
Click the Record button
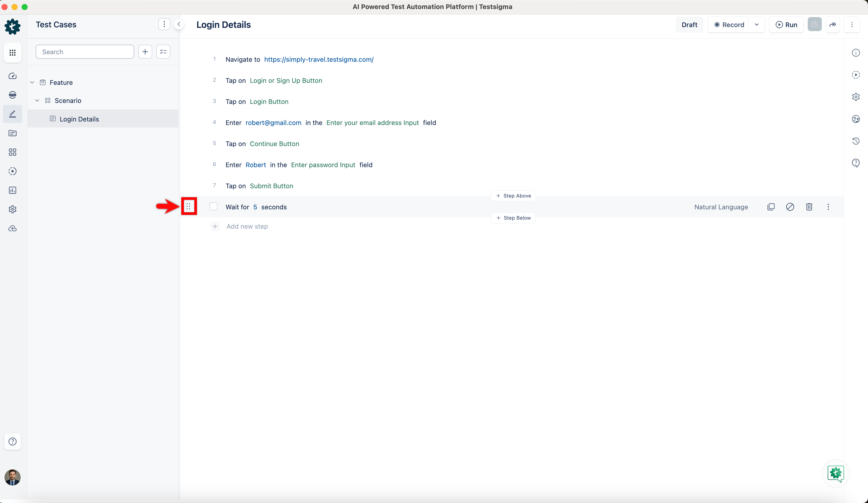click(x=729, y=24)
